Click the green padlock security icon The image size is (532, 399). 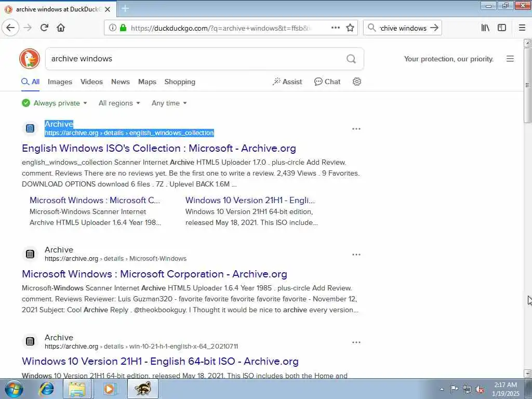click(x=123, y=28)
